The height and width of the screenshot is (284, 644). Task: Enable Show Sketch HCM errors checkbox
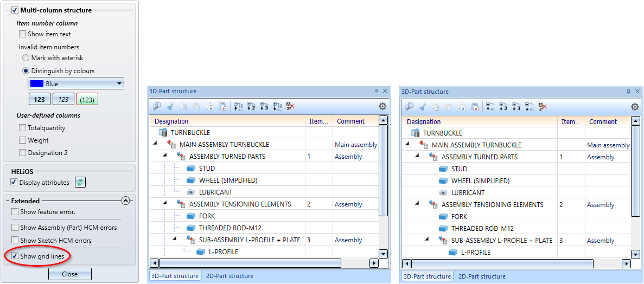tap(15, 241)
